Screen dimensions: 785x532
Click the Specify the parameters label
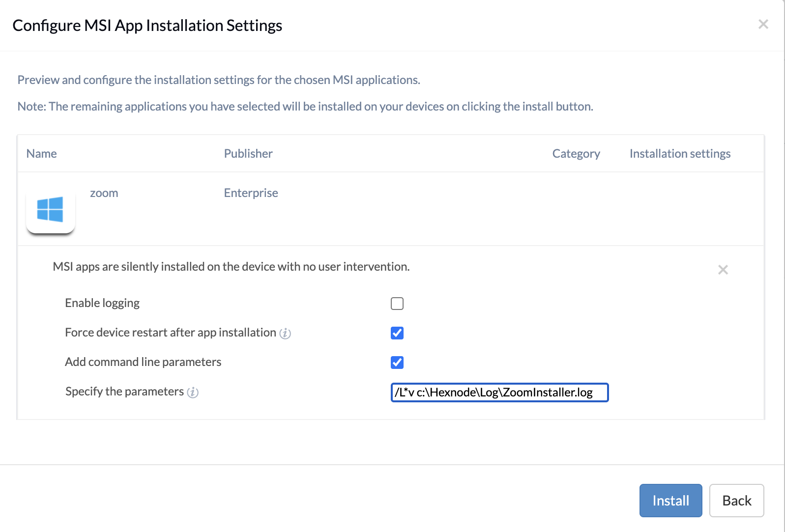[x=124, y=392]
